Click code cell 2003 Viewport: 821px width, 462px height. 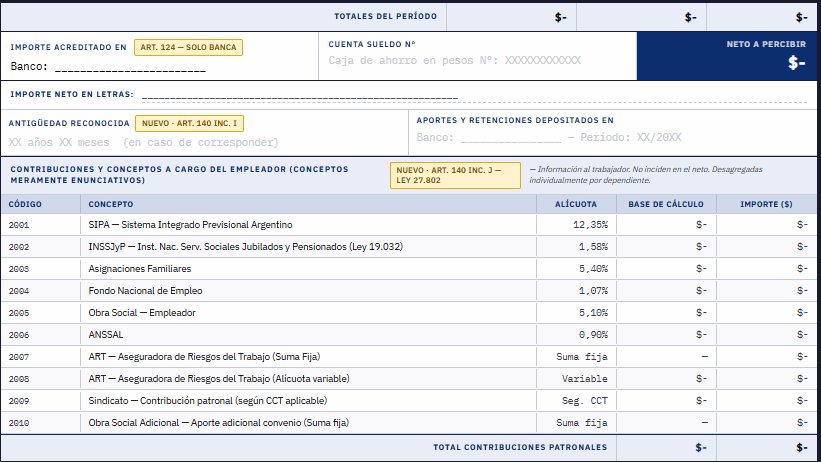(x=19, y=269)
